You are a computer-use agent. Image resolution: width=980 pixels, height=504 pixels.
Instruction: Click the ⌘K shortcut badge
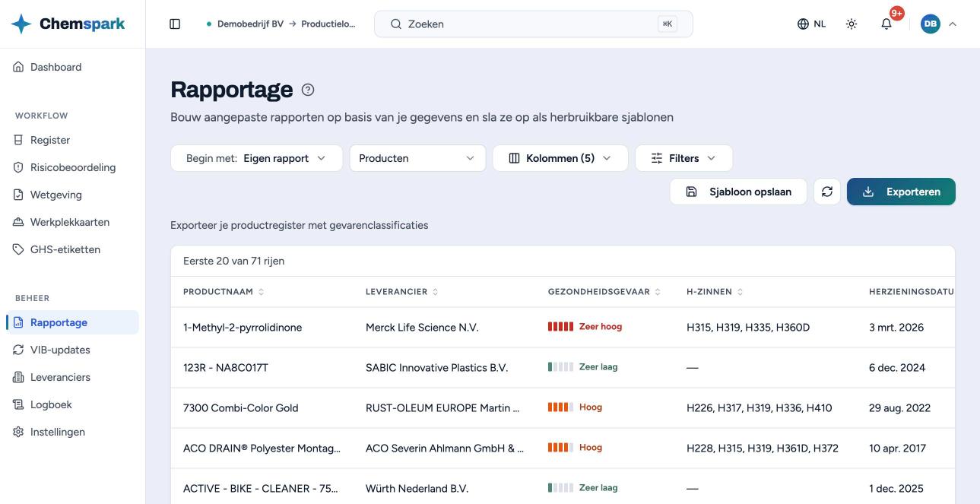[668, 24]
